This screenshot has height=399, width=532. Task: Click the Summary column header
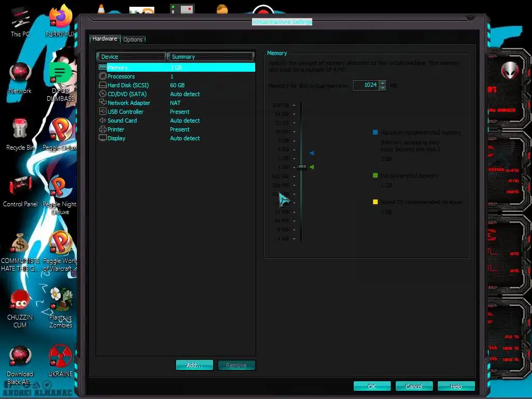pyautogui.click(x=211, y=57)
